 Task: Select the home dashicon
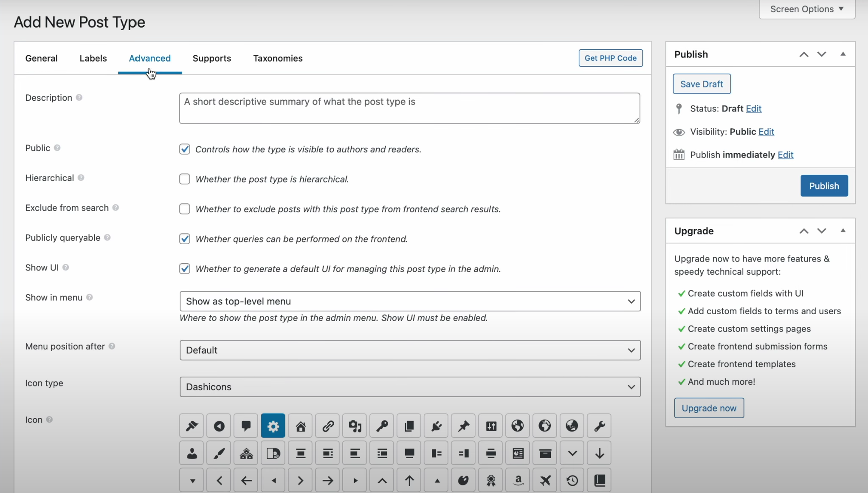[300, 425]
